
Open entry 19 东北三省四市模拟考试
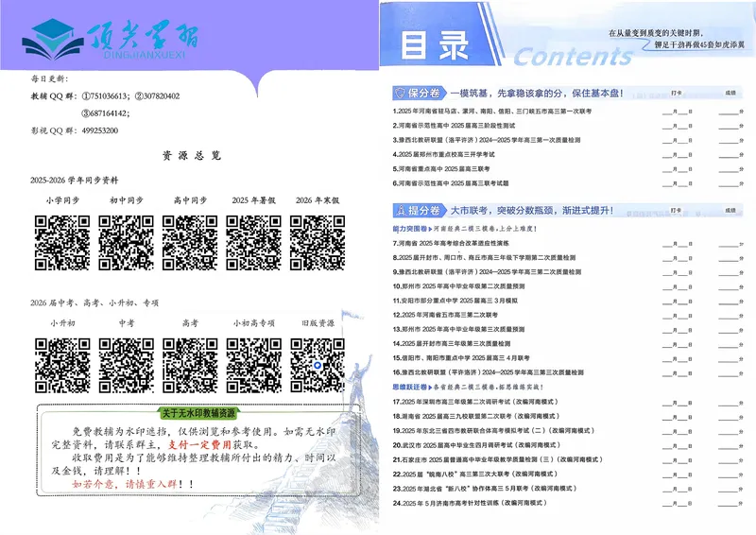493,430
